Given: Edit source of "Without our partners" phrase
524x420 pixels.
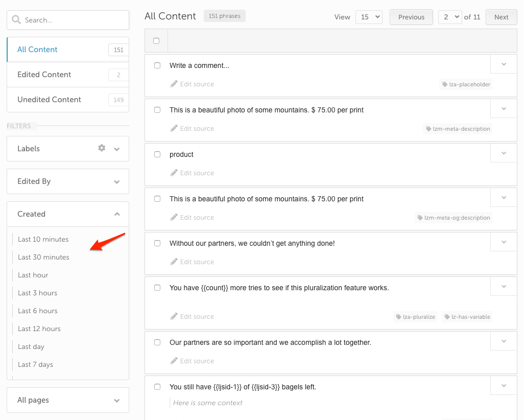Looking at the screenshot, I should (192, 262).
